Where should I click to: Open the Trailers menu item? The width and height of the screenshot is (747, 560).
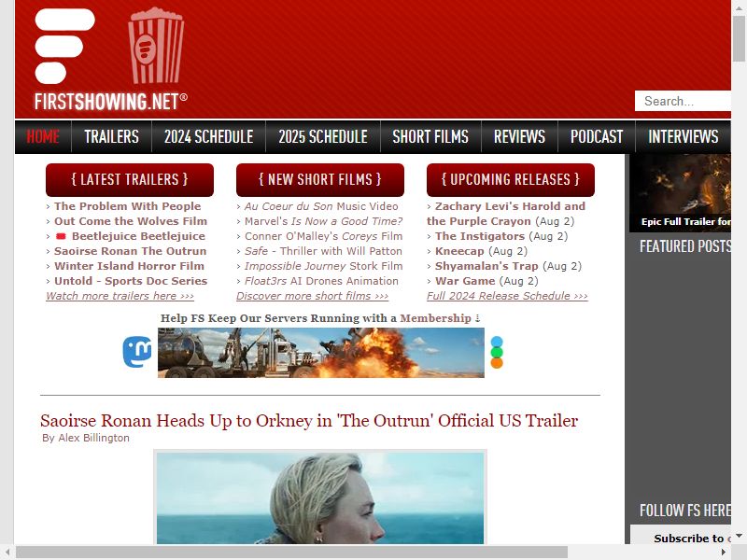click(111, 136)
